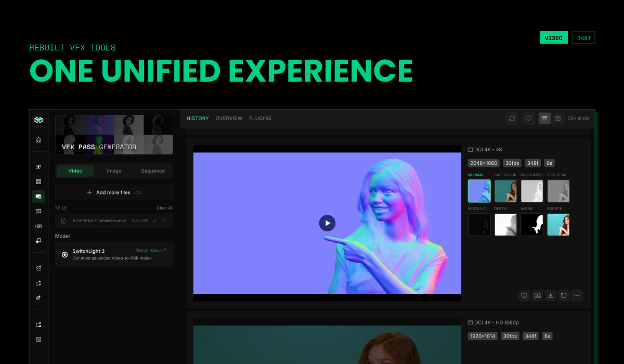Select the SPECULAR pass thumbnail

pos(558,191)
